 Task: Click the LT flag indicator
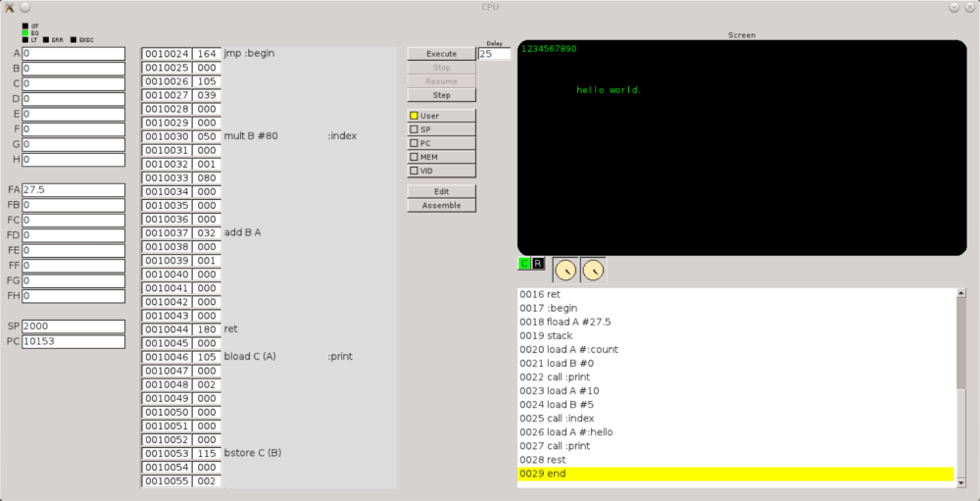point(25,40)
